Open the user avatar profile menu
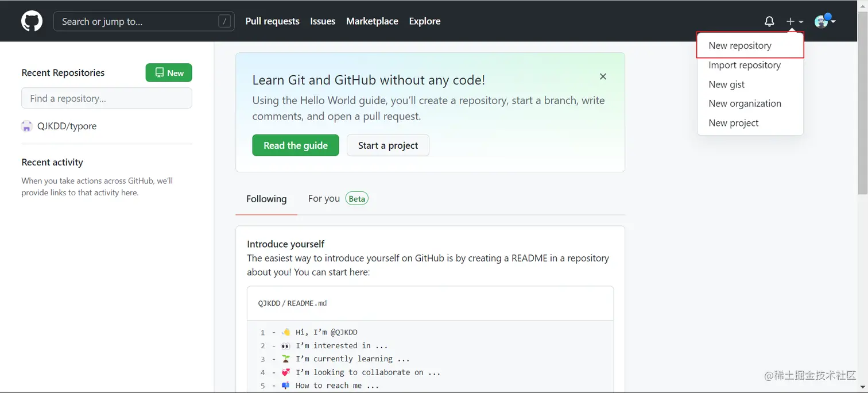868x393 pixels. 825,21
